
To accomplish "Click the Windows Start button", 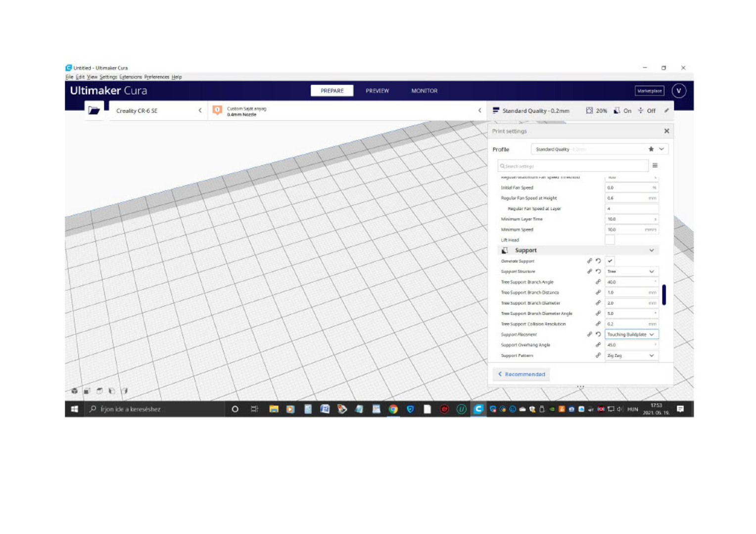I will coord(75,409).
